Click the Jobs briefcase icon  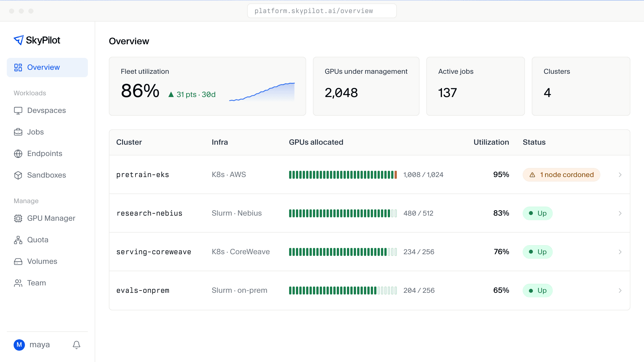tap(18, 132)
